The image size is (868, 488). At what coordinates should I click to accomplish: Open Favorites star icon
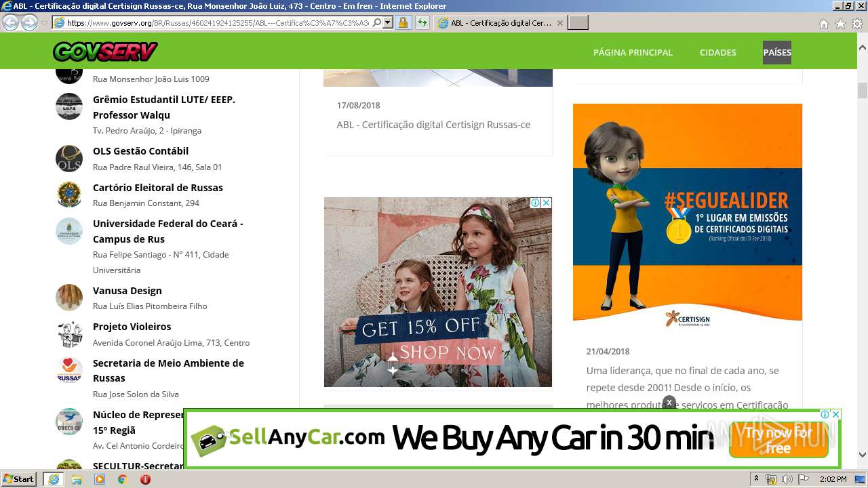(x=840, y=24)
